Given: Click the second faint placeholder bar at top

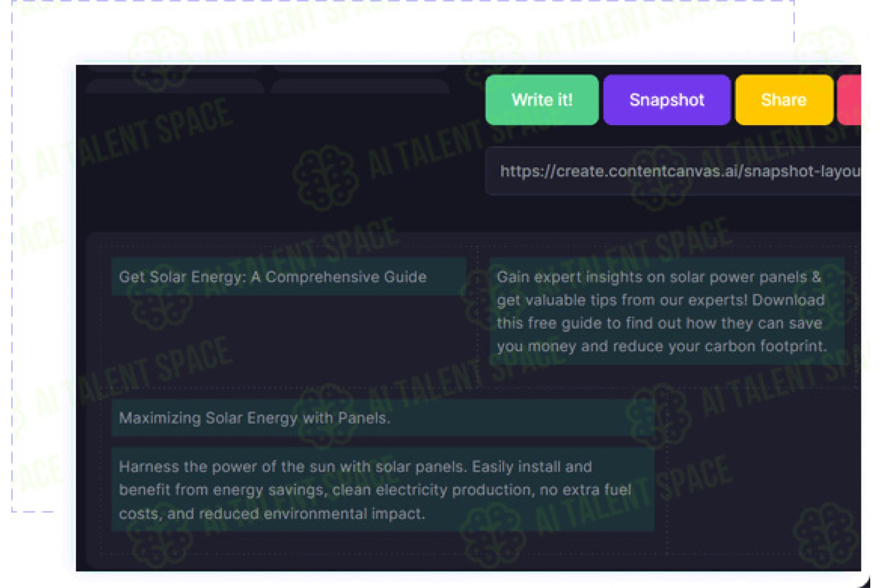Looking at the screenshot, I should click(360, 86).
